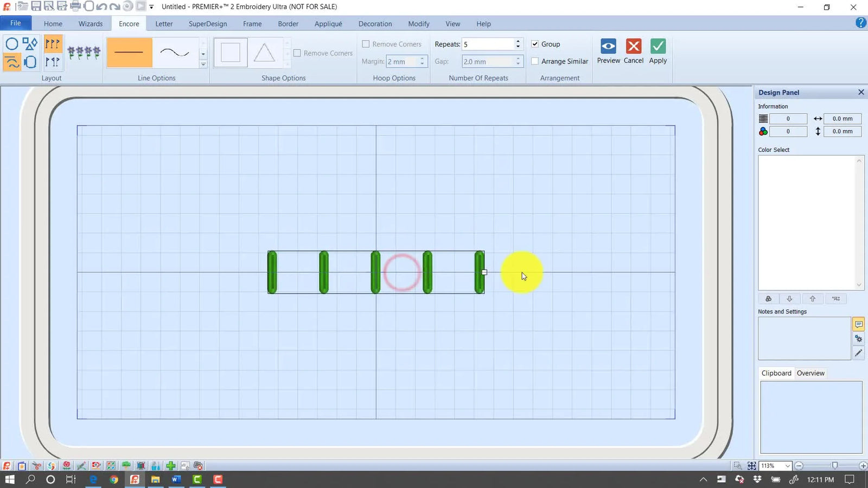
Task: Switch to the SuperDesign ribbon tab
Action: pos(207,23)
